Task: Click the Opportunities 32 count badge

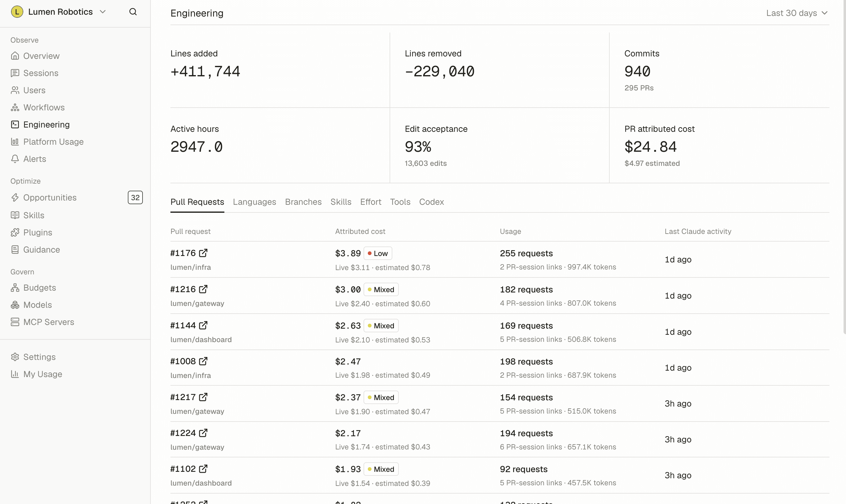Action: pyautogui.click(x=135, y=198)
